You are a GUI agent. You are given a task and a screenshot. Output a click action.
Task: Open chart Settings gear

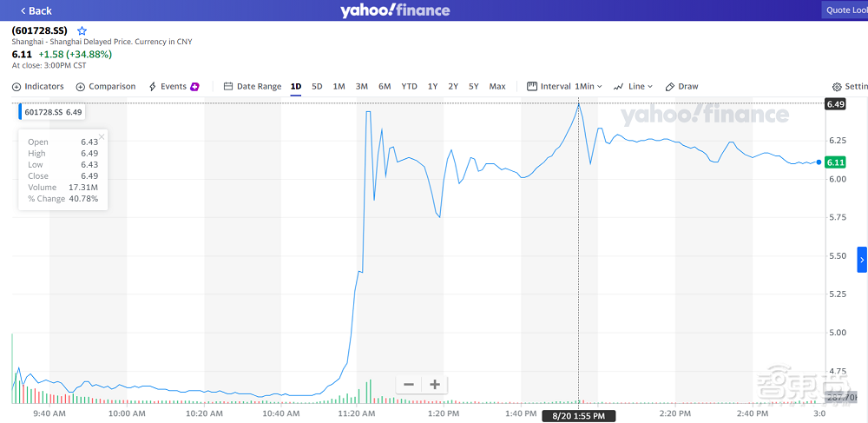(848, 87)
